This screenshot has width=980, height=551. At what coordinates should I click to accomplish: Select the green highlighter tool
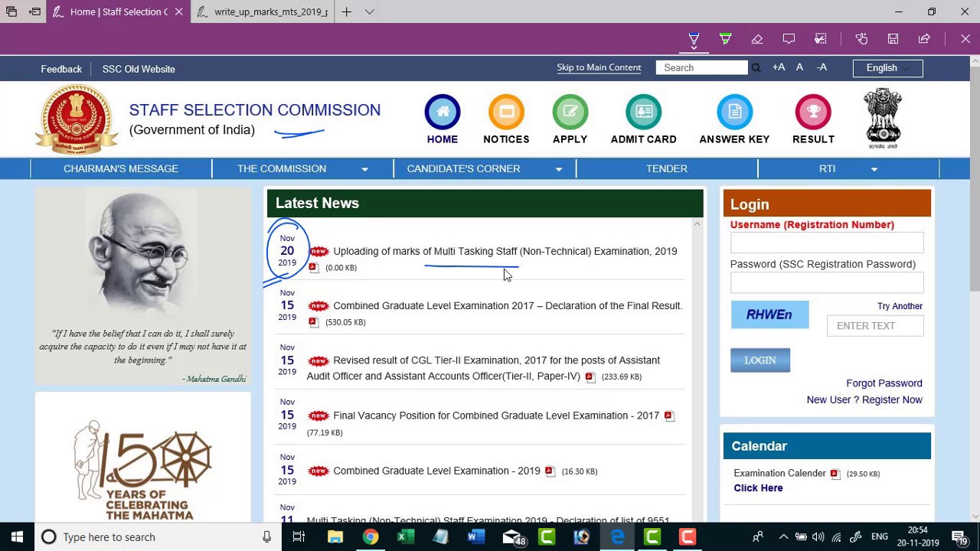tap(725, 39)
